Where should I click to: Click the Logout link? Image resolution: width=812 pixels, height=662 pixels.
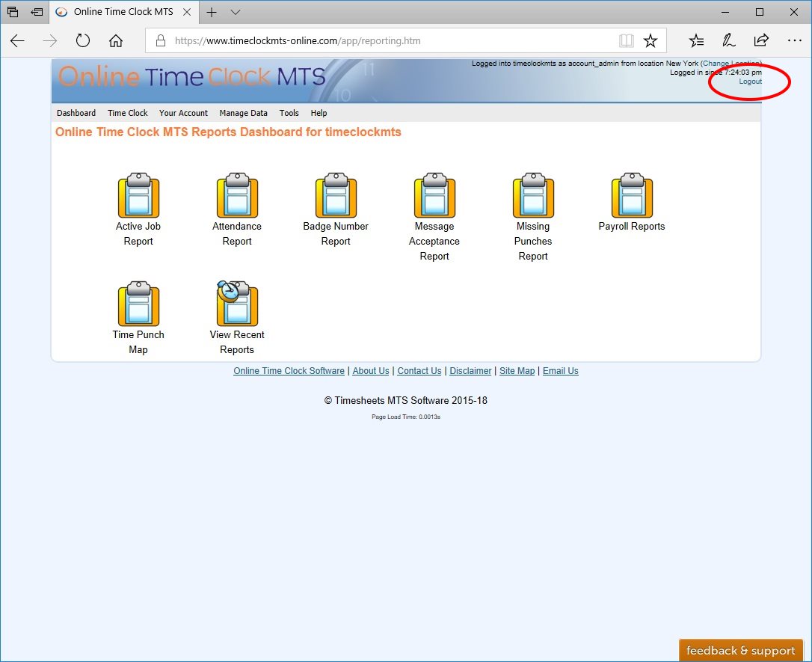pyautogui.click(x=750, y=81)
